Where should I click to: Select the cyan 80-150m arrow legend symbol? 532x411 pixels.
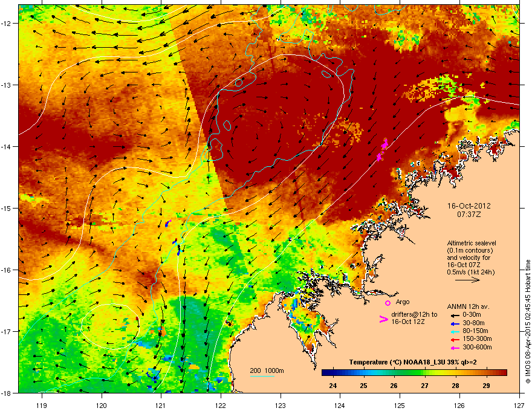click(455, 331)
